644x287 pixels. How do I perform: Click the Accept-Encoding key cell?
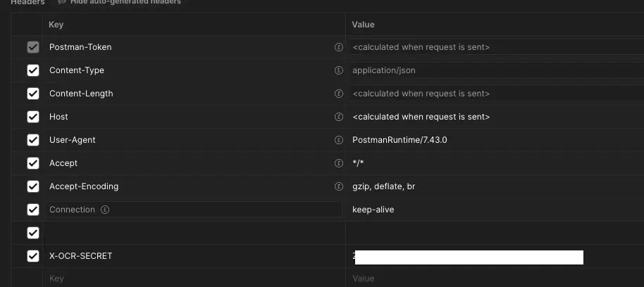click(x=194, y=186)
